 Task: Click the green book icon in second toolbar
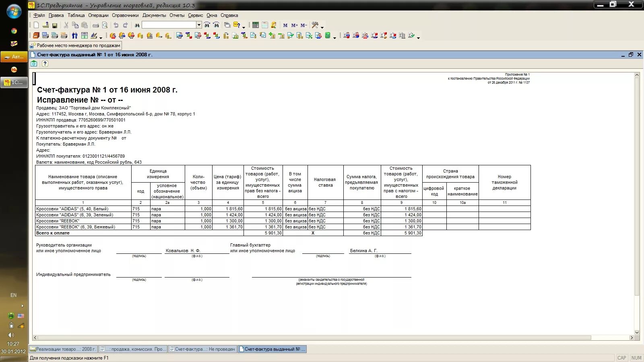click(x=328, y=36)
